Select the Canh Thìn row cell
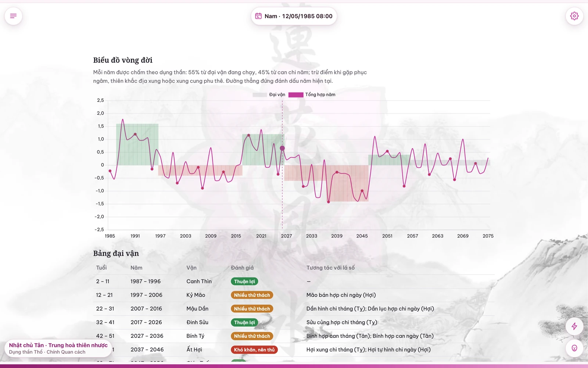The image size is (588, 368). click(199, 281)
